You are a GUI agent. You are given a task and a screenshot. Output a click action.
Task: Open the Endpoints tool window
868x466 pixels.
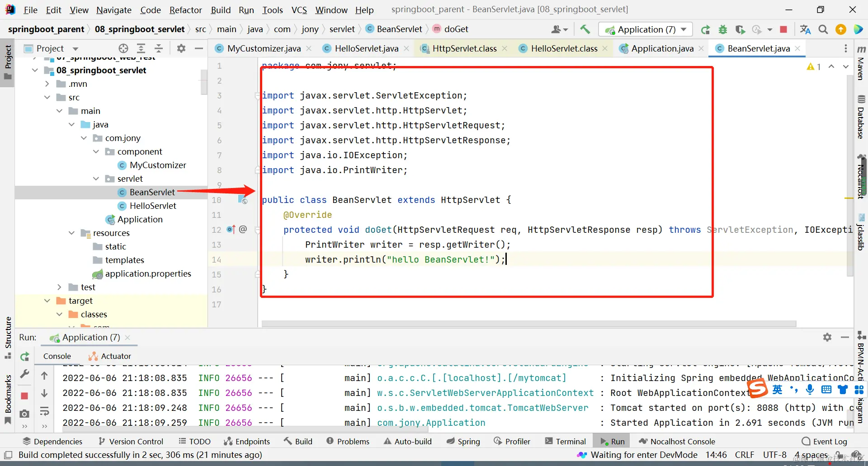[247, 441]
